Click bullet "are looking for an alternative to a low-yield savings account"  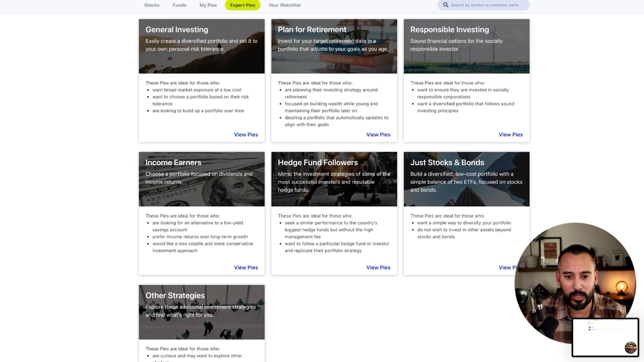tap(198, 226)
